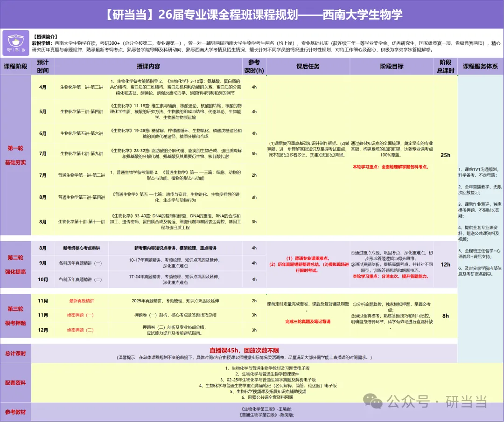This screenshot has width=504, height=422.
Task: Select red text 完成三轮真题及笔记背诵
Action: (308, 322)
